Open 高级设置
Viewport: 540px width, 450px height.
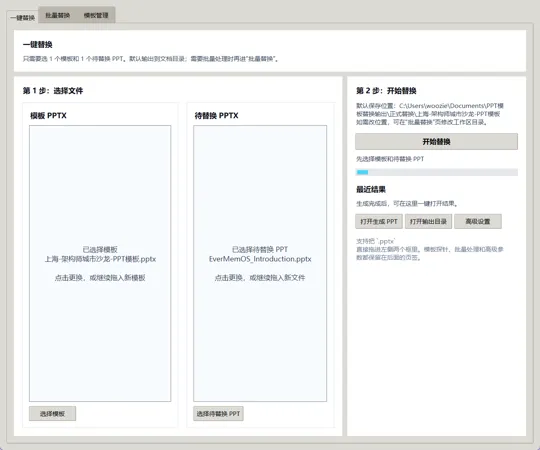coord(478,221)
